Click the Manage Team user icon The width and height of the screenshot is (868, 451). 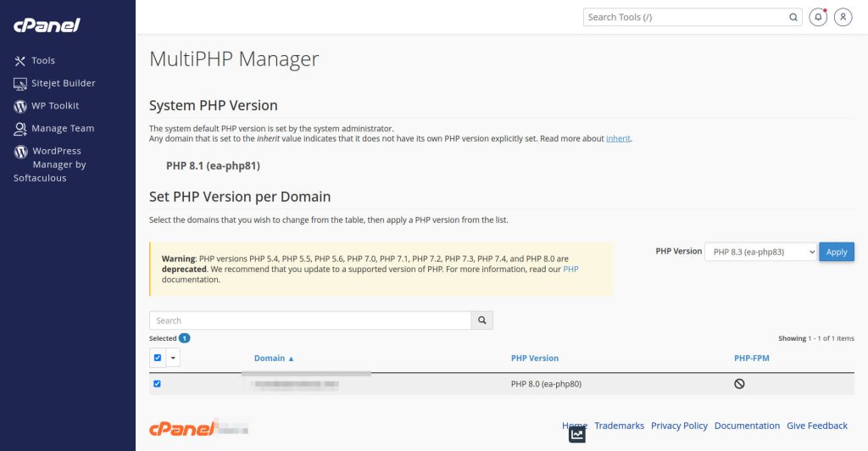[x=20, y=129]
